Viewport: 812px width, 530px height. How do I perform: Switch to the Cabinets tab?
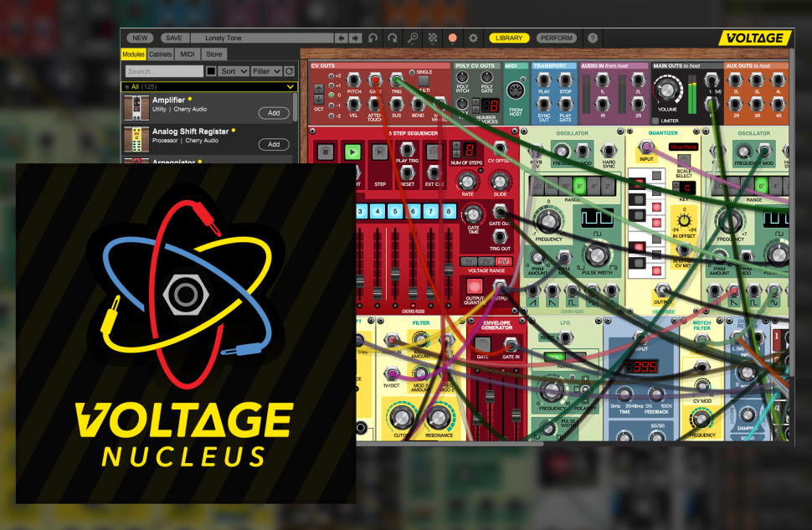(161, 54)
